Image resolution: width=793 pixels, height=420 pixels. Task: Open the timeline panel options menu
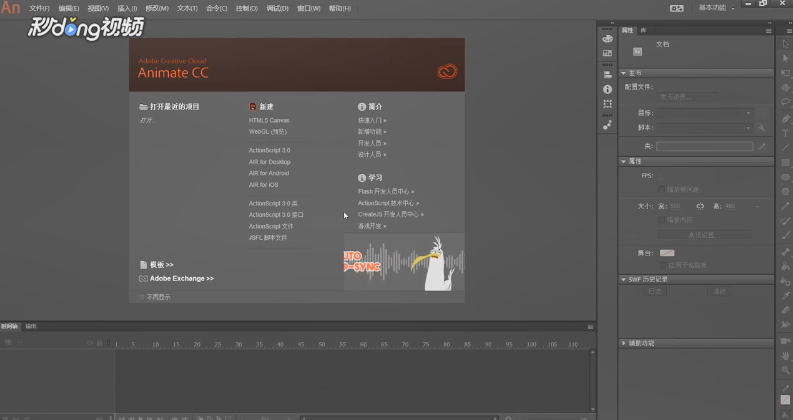tap(590, 327)
